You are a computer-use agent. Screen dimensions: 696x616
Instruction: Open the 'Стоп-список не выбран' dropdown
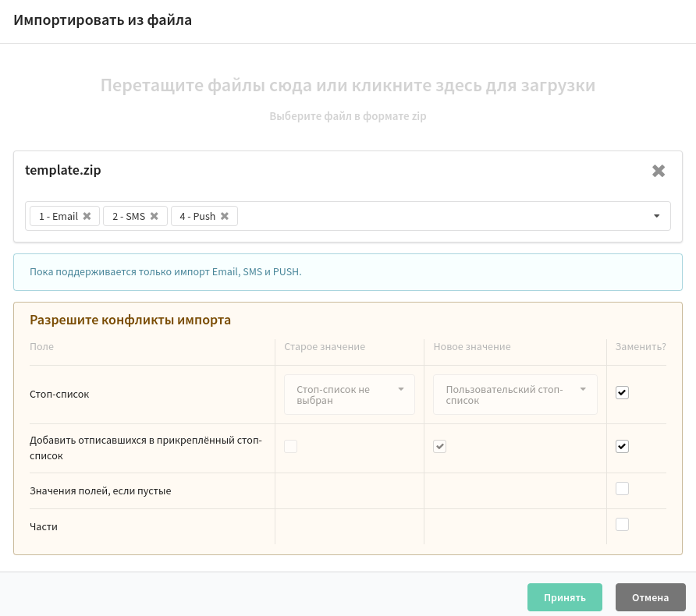coord(350,395)
